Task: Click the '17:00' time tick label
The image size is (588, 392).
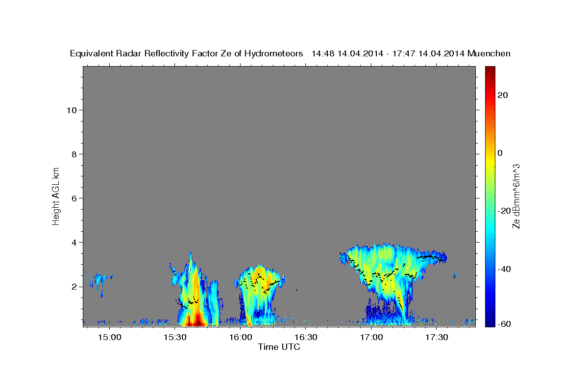Action: pyautogui.click(x=371, y=338)
